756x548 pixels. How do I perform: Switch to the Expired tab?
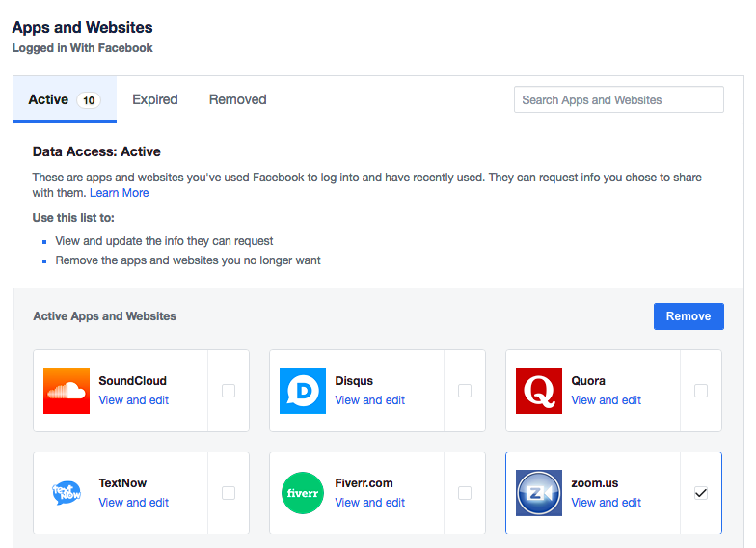point(155,99)
